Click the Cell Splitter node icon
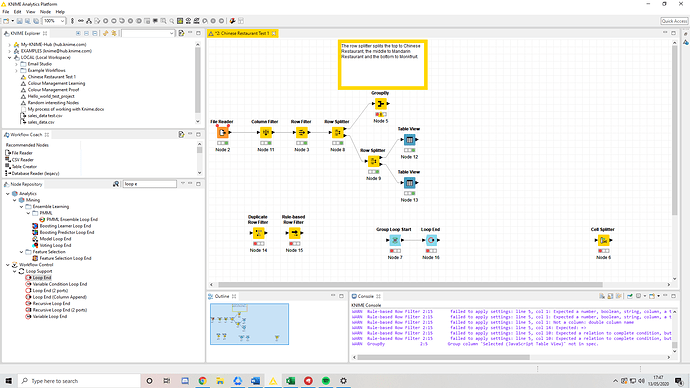 [x=603, y=240]
